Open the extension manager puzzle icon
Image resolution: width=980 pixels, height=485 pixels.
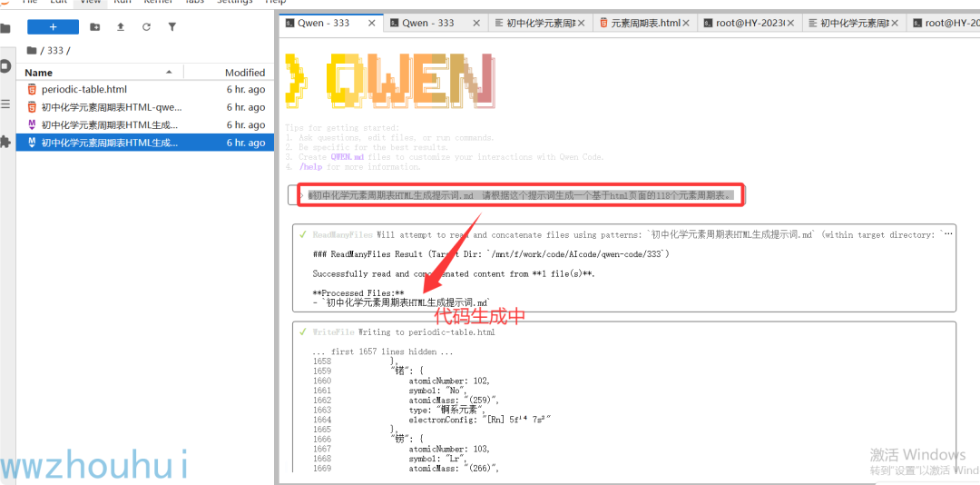(x=5, y=142)
